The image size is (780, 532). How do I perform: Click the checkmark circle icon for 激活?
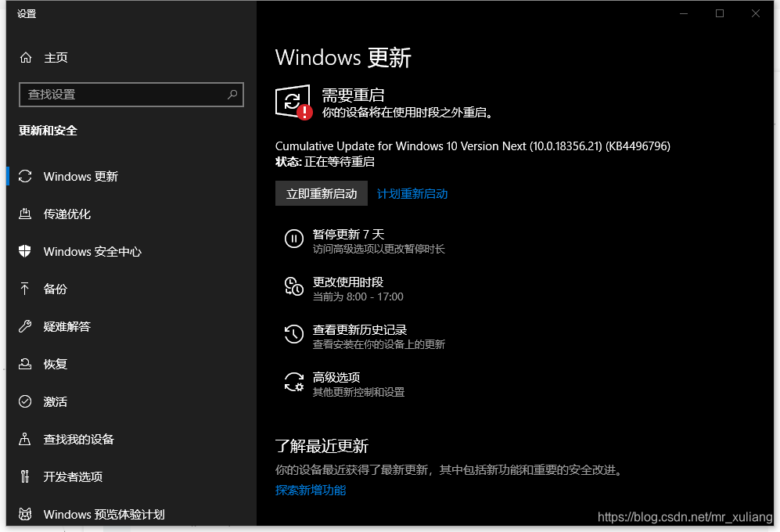click(x=25, y=401)
